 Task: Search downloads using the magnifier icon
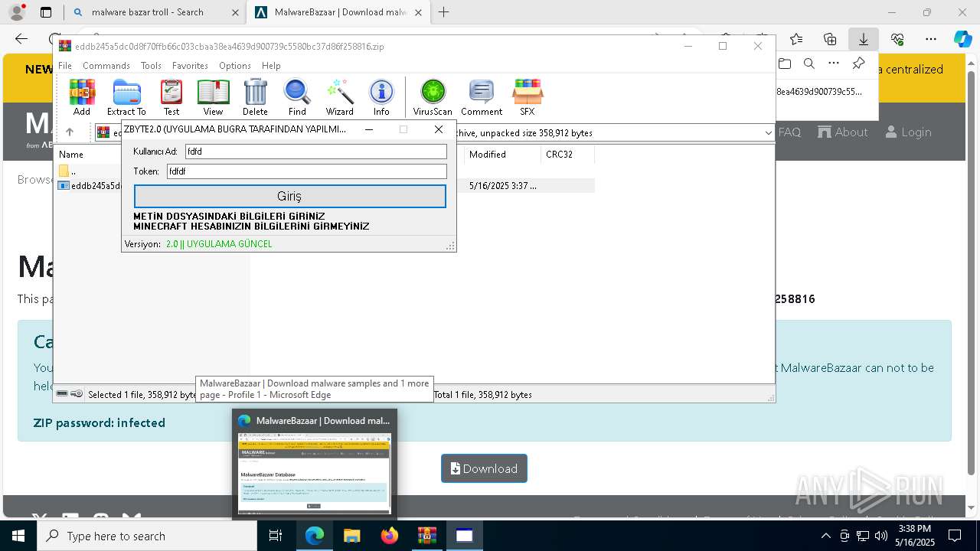808,64
